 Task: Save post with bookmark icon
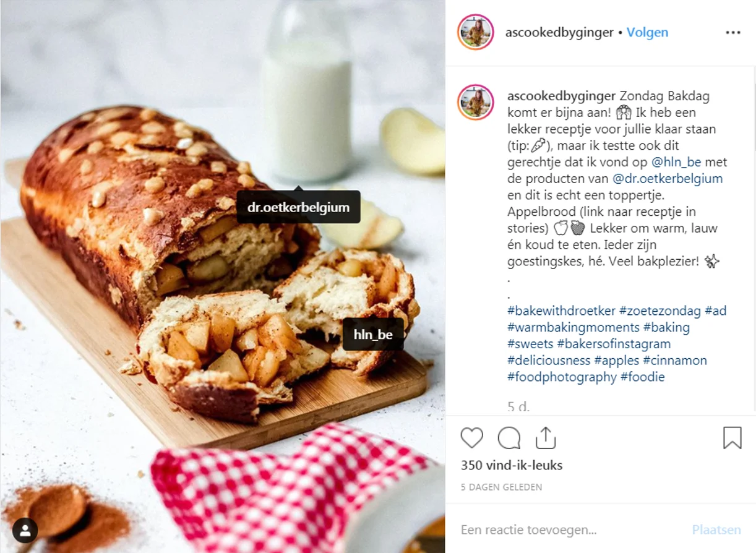click(x=732, y=438)
